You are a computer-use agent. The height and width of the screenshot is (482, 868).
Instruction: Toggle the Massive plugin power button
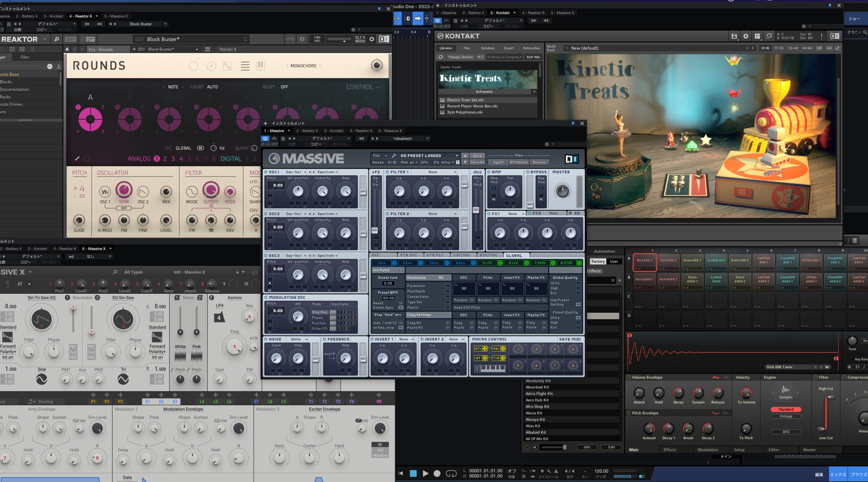click(x=265, y=138)
